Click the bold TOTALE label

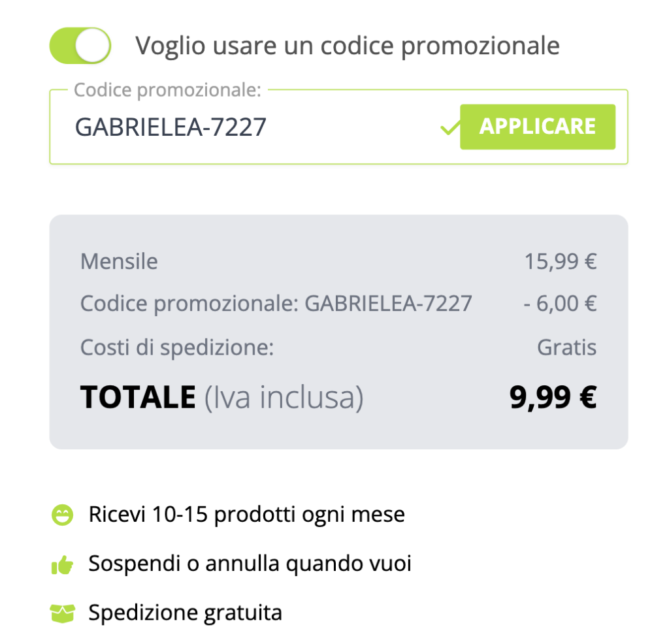pyautogui.click(x=138, y=397)
